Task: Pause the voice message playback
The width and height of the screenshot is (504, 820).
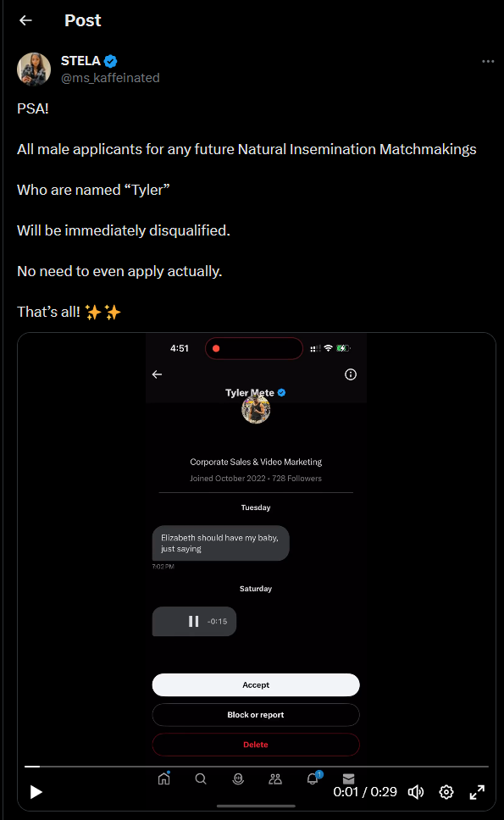Action: [193, 621]
